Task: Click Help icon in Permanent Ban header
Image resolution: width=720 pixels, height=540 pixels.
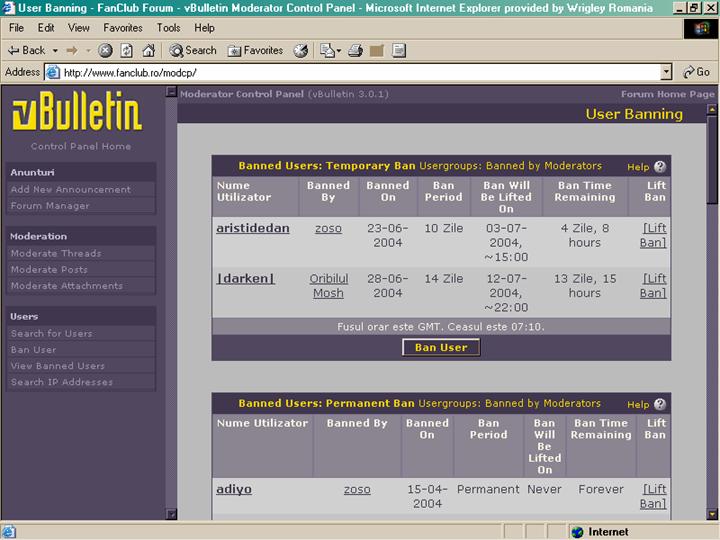Action: point(660,404)
